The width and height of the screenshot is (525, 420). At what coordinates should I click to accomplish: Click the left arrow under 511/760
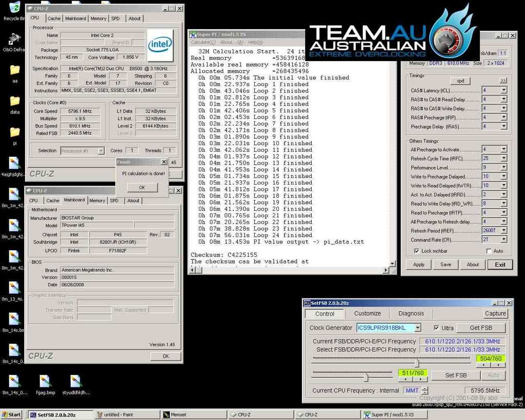[406, 379]
